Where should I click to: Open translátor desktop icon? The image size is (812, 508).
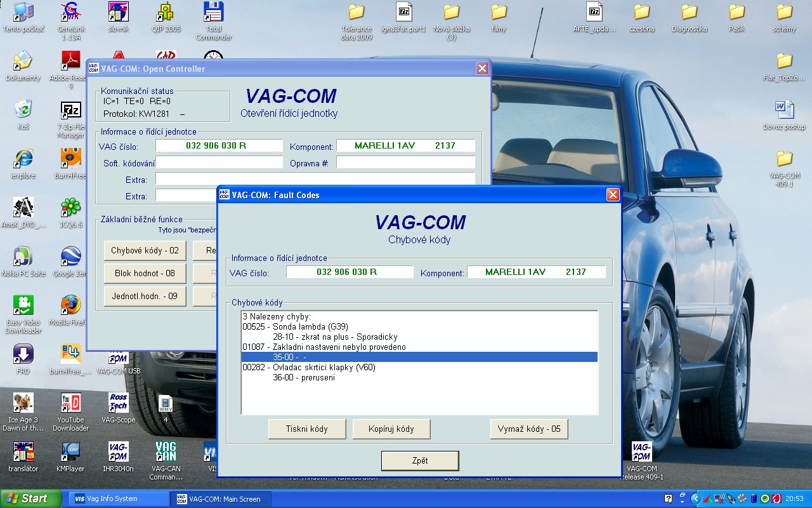tap(23, 457)
